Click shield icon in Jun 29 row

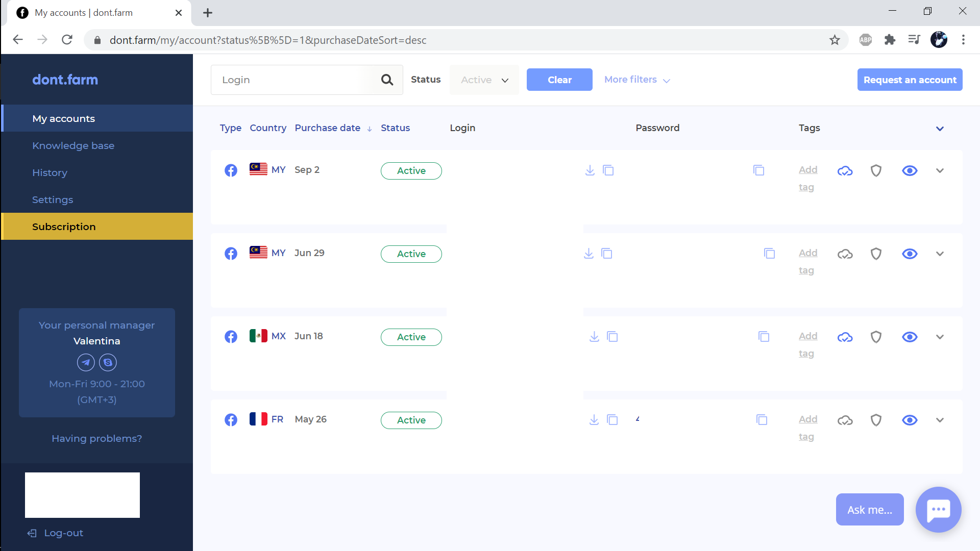pyautogui.click(x=876, y=254)
